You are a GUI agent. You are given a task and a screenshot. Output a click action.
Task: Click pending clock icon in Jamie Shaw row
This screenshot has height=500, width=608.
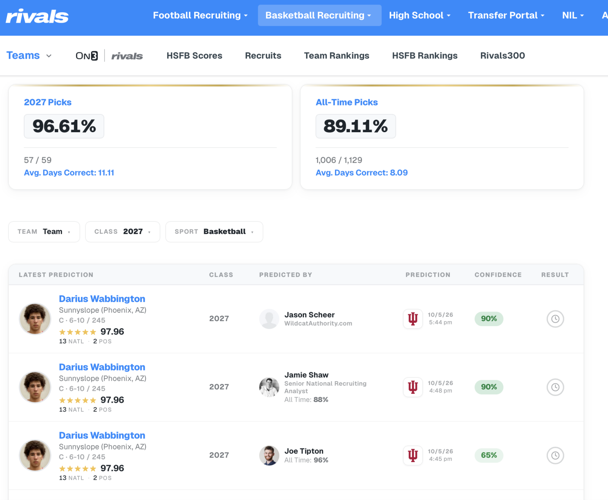(555, 387)
